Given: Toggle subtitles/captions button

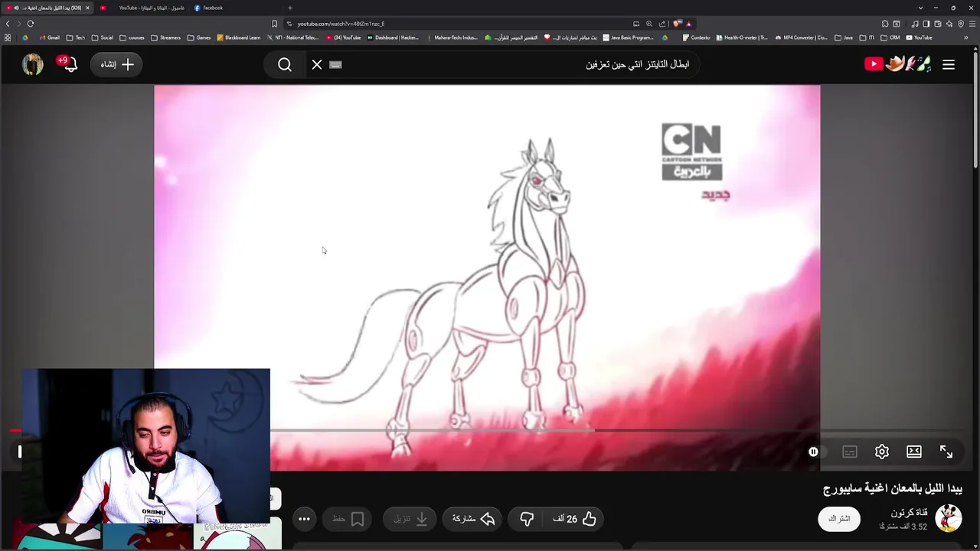Looking at the screenshot, I should tap(850, 452).
